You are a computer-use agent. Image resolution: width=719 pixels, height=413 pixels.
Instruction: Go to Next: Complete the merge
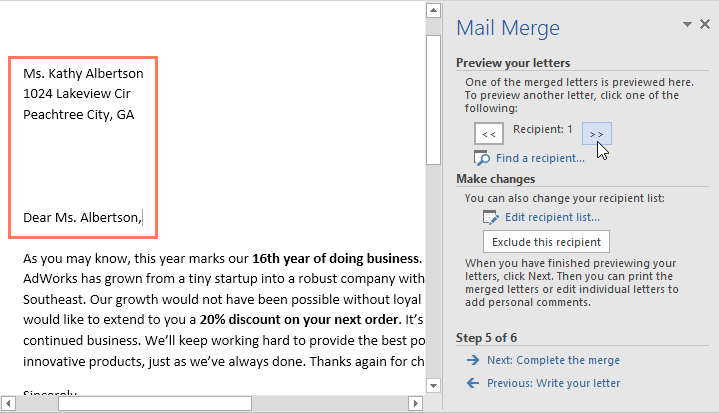553,360
